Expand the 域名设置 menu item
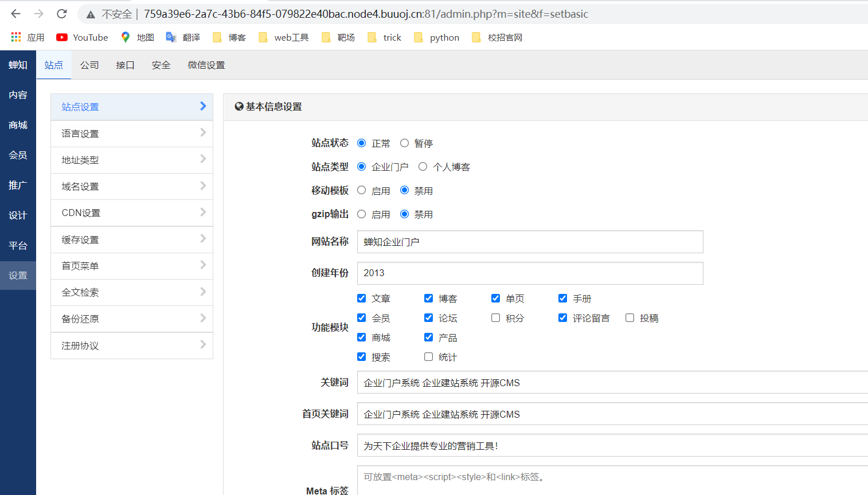 132,186
